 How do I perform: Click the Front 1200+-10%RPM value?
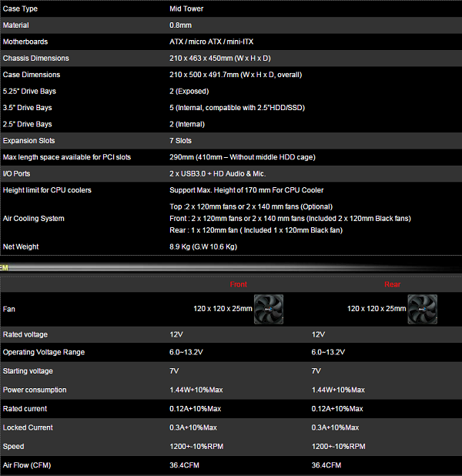coord(196,446)
